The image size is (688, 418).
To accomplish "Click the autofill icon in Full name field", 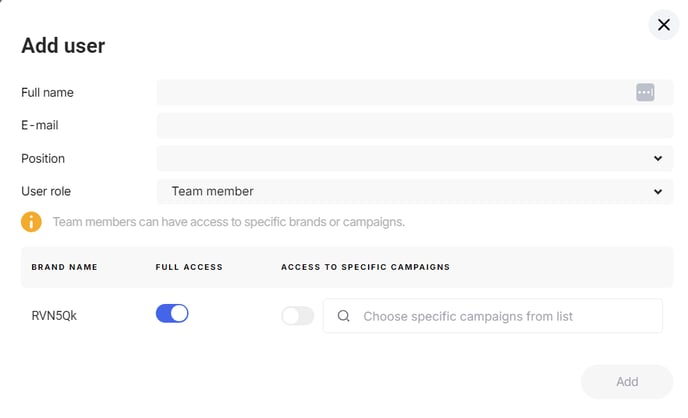I will click(x=645, y=93).
